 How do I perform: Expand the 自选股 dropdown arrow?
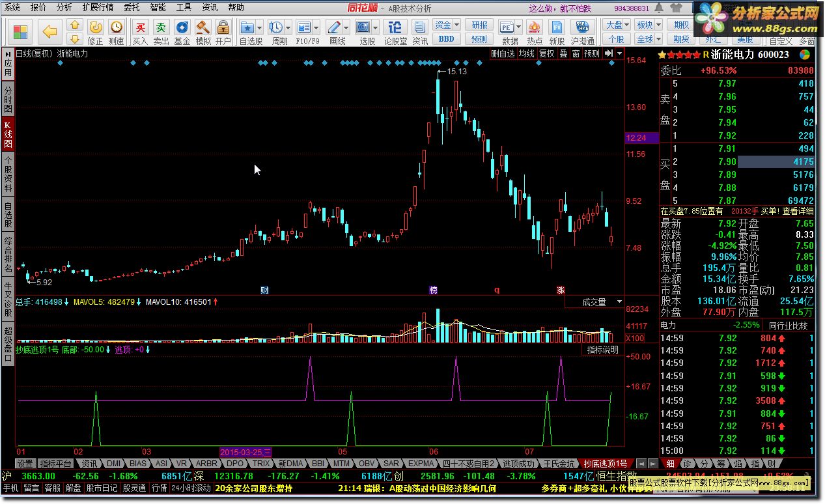(x=260, y=28)
